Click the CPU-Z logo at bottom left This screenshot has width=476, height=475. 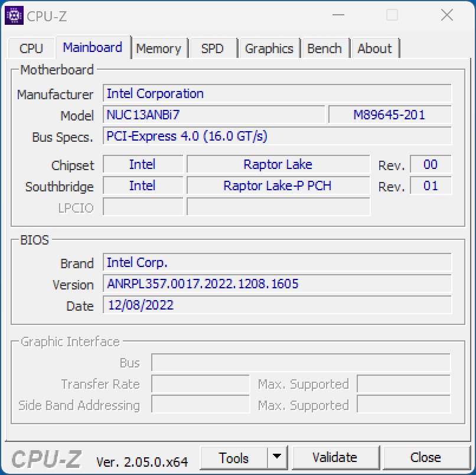point(46,458)
